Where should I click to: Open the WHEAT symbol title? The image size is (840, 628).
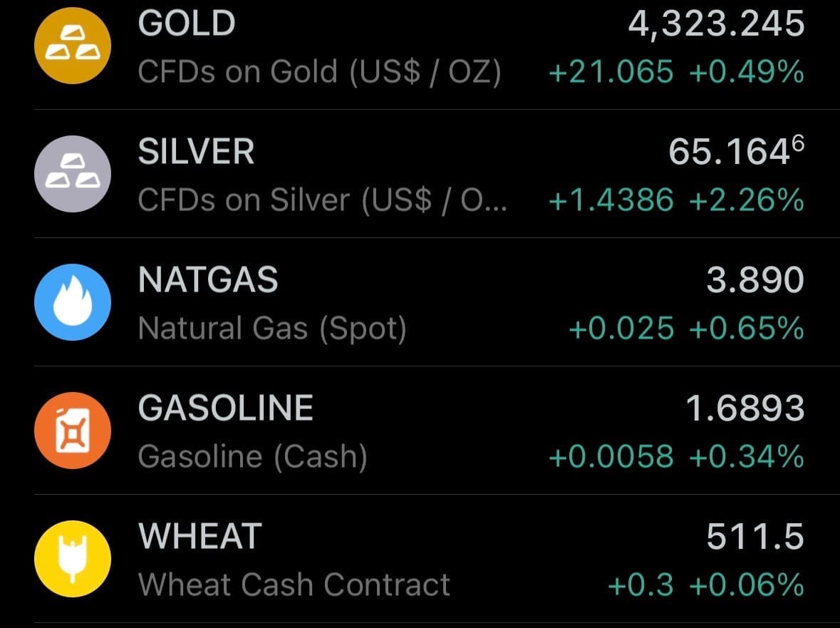200,537
